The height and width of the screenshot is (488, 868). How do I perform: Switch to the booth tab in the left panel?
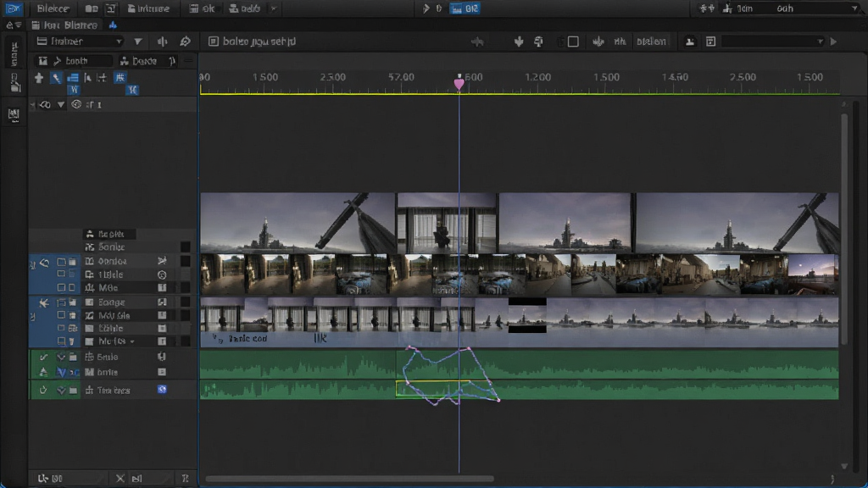(72, 61)
